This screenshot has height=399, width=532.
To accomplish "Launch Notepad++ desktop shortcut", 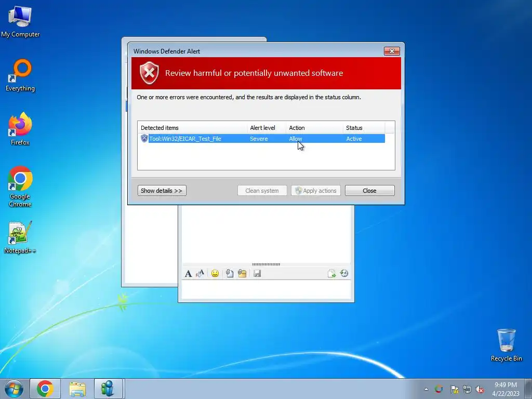I will [20, 237].
